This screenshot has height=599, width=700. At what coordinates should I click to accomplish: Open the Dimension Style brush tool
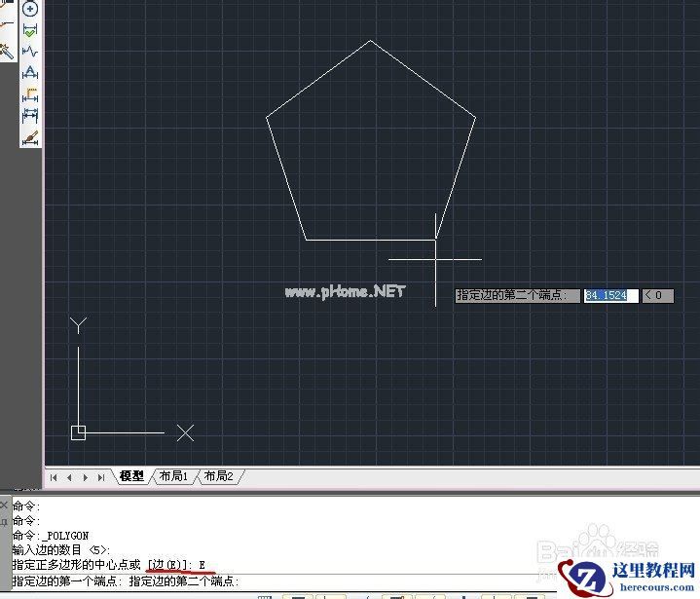tap(30, 137)
